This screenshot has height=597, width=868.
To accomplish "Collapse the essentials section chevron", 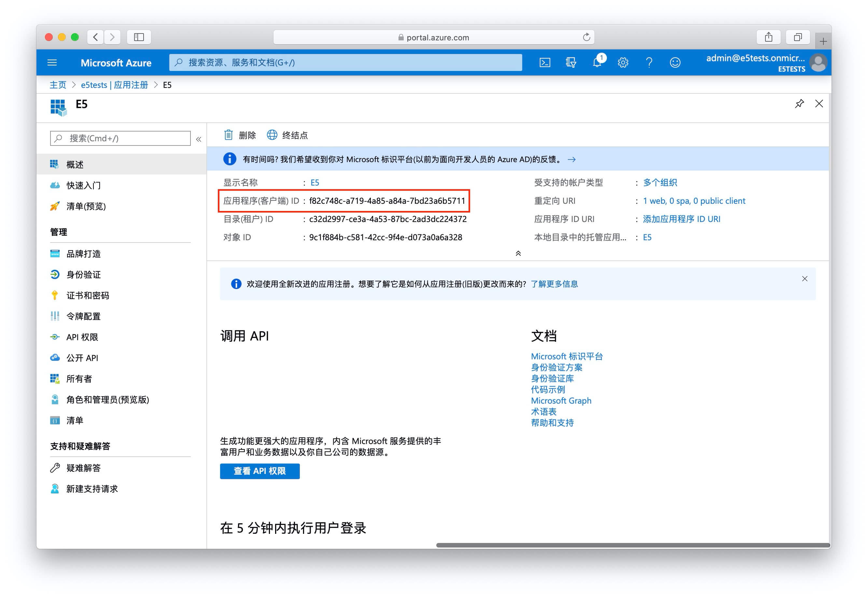I will click(x=518, y=254).
